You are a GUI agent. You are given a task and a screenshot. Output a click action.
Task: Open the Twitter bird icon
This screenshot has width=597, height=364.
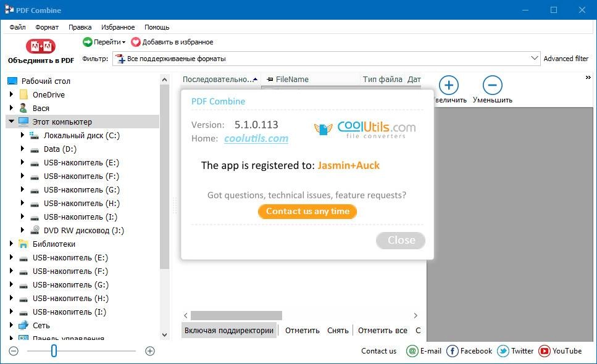tap(503, 350)
